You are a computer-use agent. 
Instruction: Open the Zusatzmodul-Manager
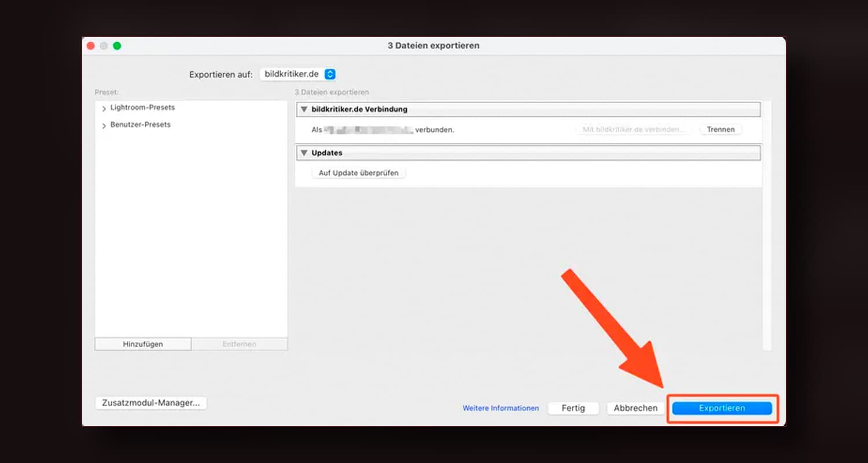pos(150,403)
